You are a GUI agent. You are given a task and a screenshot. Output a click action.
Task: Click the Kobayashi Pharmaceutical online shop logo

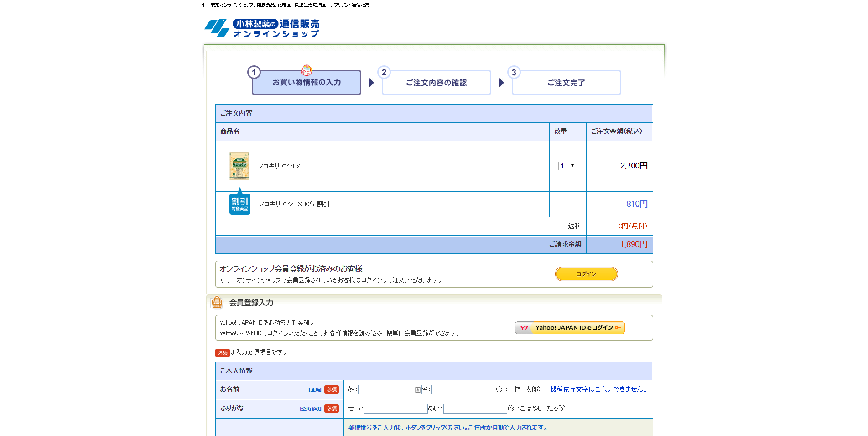coord(262,28)
